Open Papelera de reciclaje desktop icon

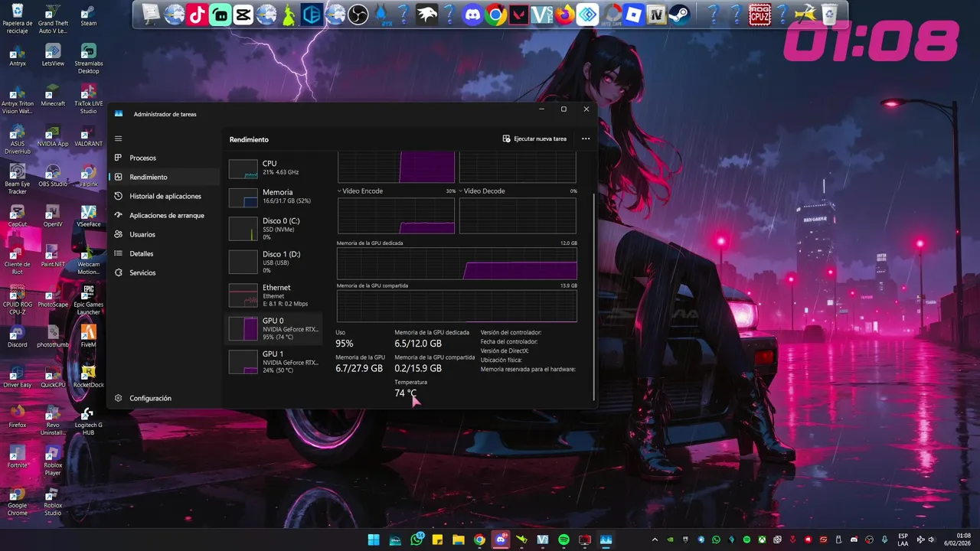click(x=18, y=18)
